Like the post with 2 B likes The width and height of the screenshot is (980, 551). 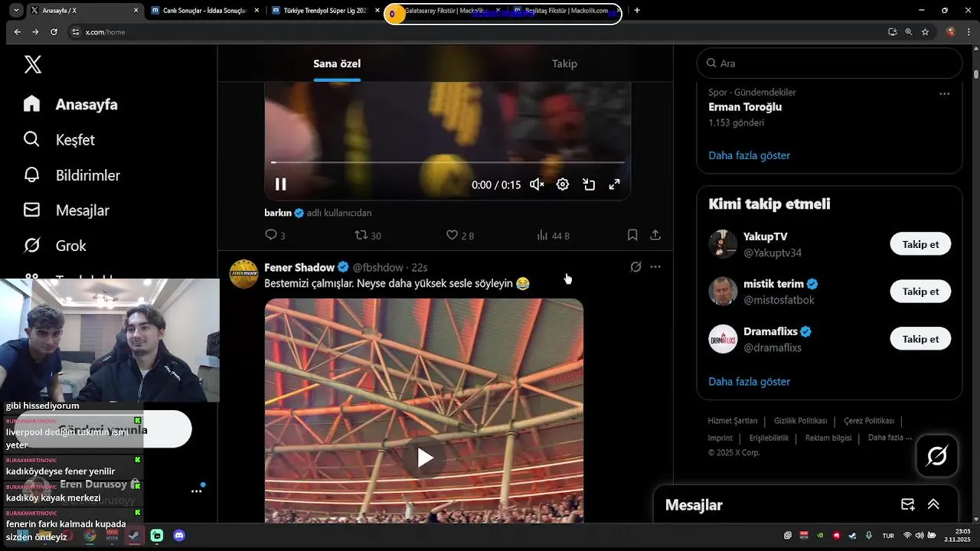coord(460,236)
